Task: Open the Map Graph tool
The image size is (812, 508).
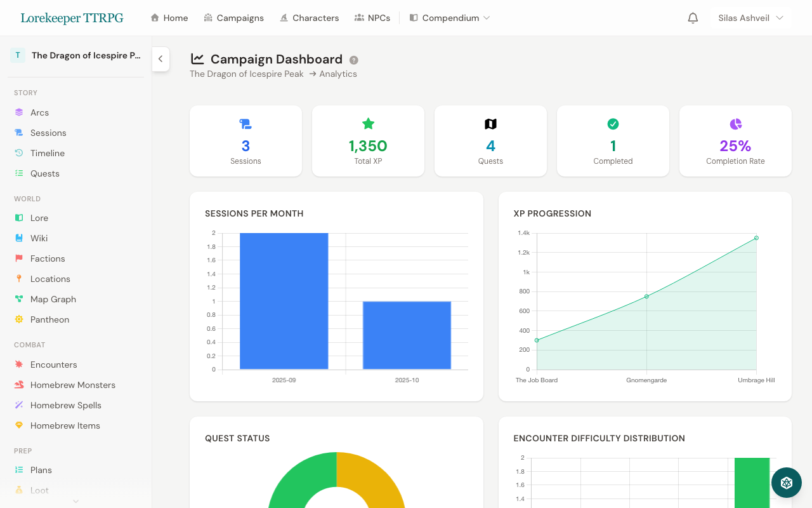Action: pyautogui.click(x=19, y=298)
